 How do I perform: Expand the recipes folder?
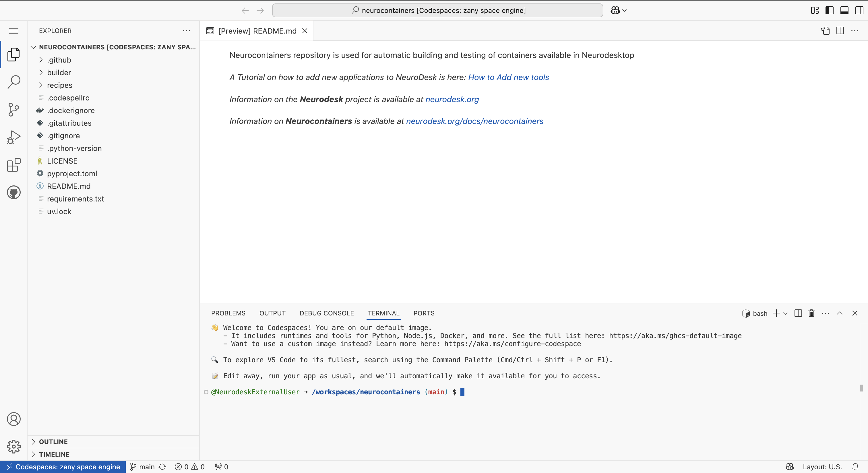[x=60, y=85]
